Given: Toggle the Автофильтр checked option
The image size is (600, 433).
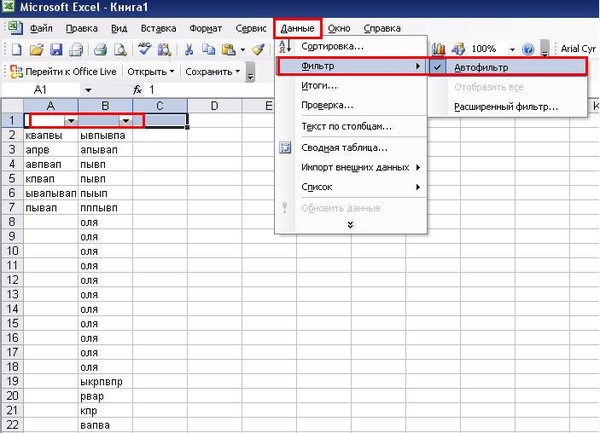Looking at the screenshot, I should point(508,67).
